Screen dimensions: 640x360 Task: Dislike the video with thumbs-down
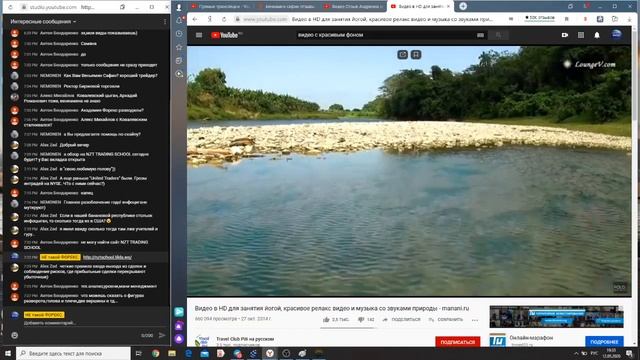(x=361, y=320)
